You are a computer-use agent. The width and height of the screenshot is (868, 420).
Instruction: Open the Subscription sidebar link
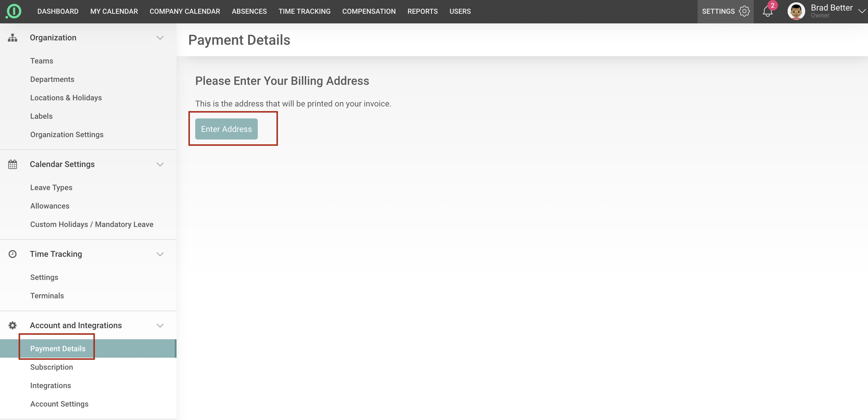pos(51,367)
